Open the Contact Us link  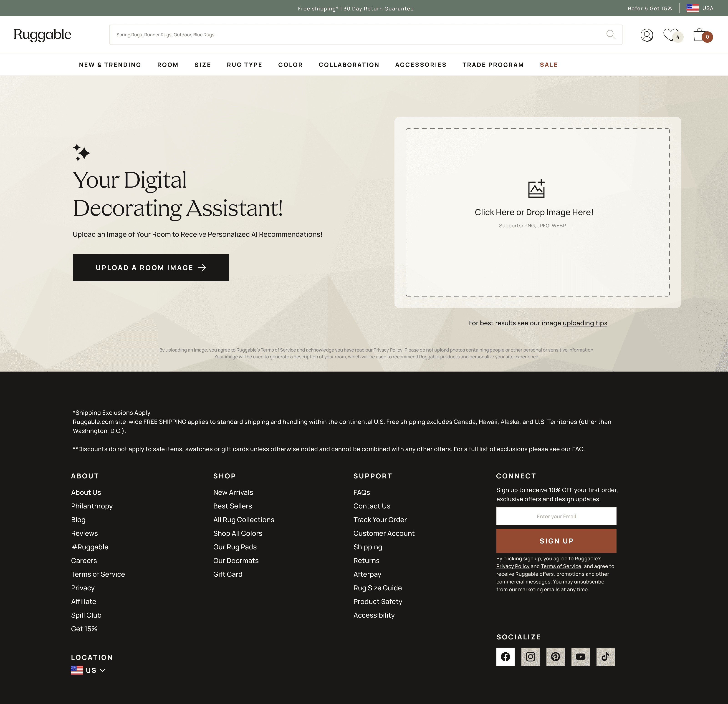[x=372, y=506]
